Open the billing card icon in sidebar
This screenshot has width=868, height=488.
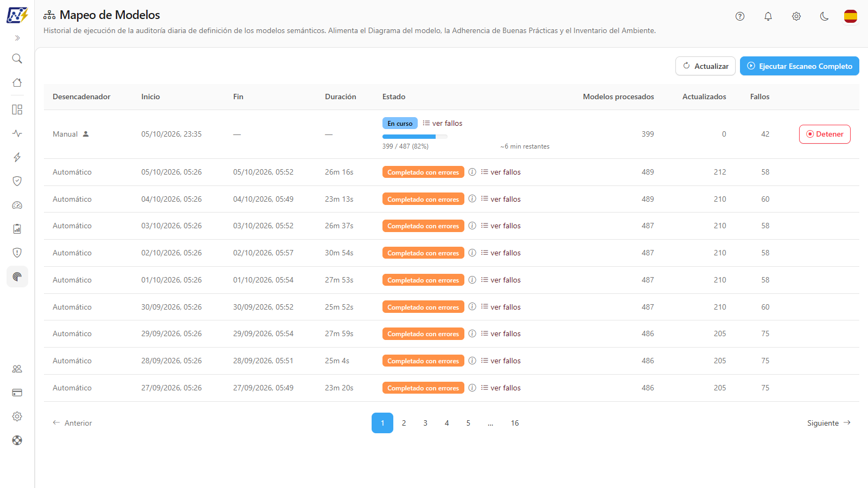(17, 393)
